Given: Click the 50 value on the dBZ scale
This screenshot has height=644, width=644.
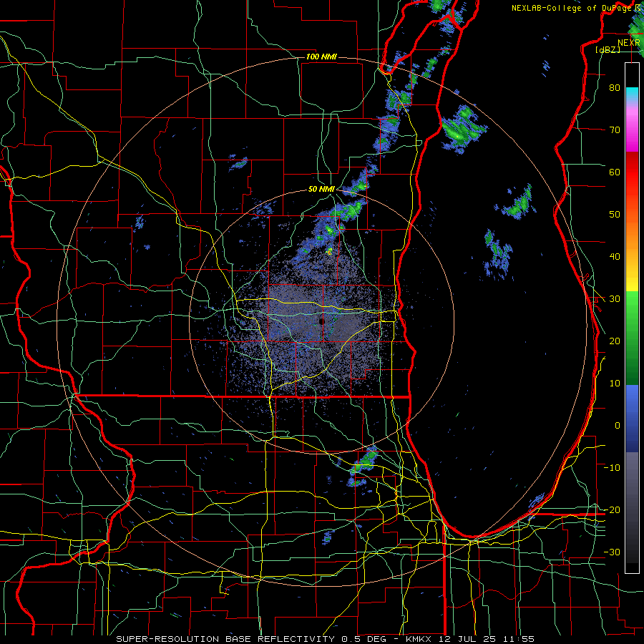Looking at the screenshot, I should [615, 215].
